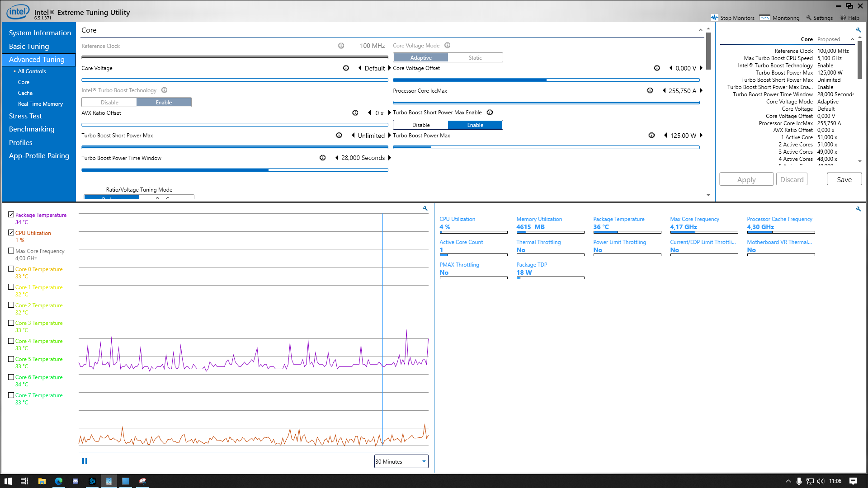Click wrench icon in proposed settings panel
This screenshot has width=868, height=488.
(858, 30)
